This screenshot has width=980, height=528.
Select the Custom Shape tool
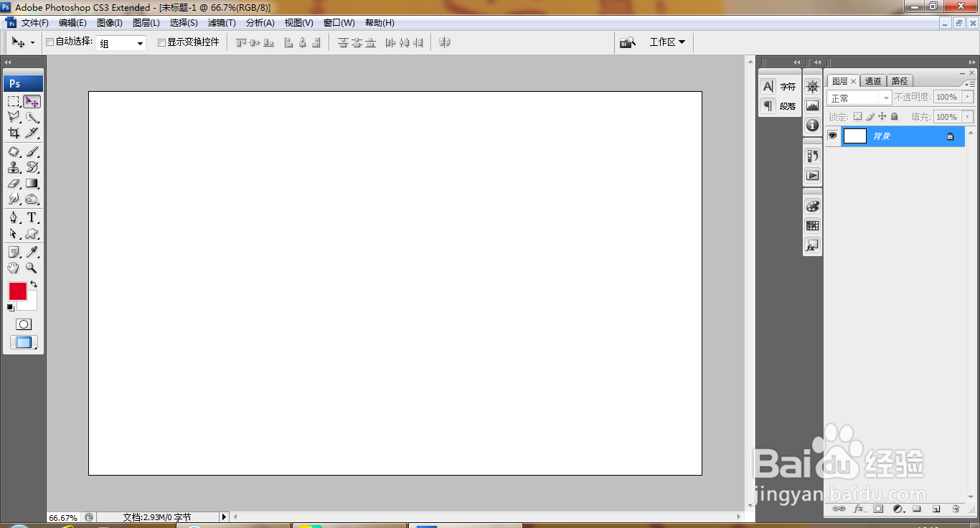[32, 233]
